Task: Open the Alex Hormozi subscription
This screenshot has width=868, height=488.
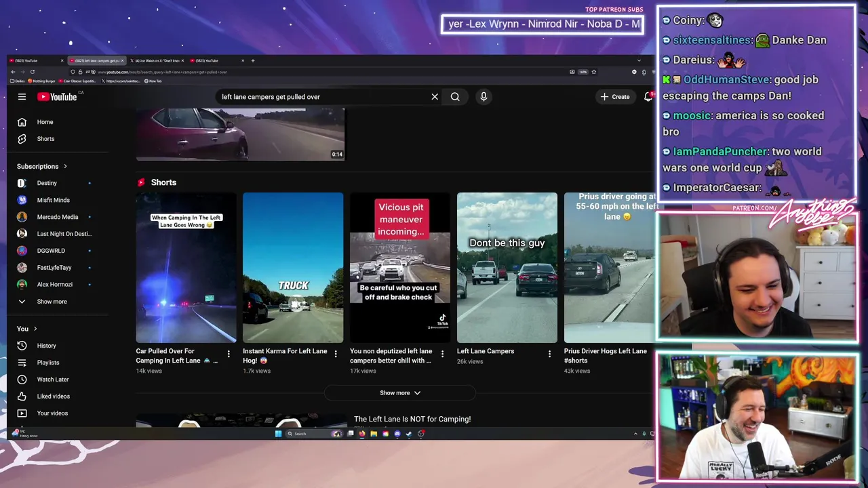Action: 54,285
